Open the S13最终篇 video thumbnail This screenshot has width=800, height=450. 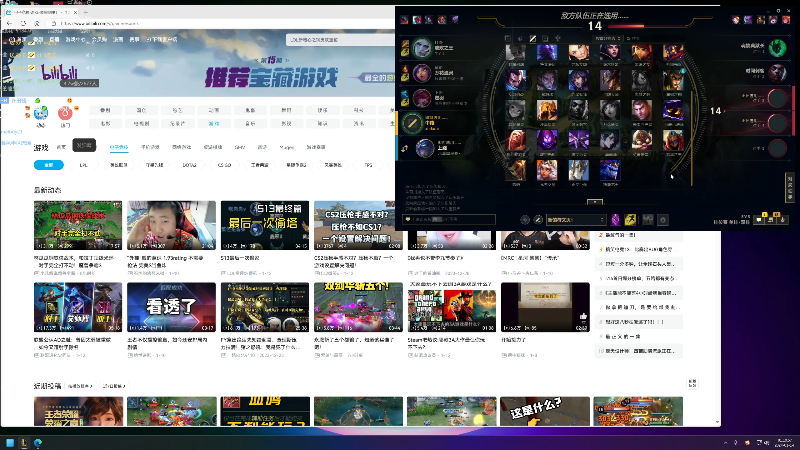[x=265, y=225]
